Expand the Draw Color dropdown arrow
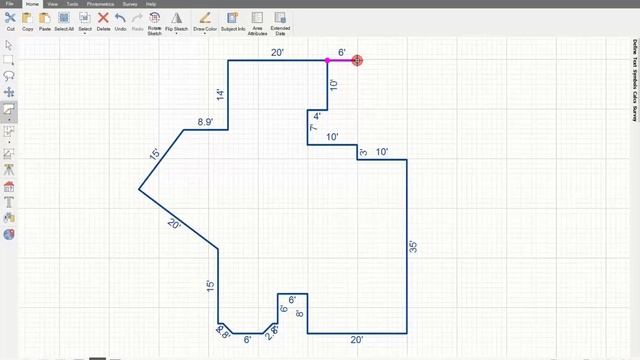The height and width of the screenshot is (360, 640). point(205,33)
